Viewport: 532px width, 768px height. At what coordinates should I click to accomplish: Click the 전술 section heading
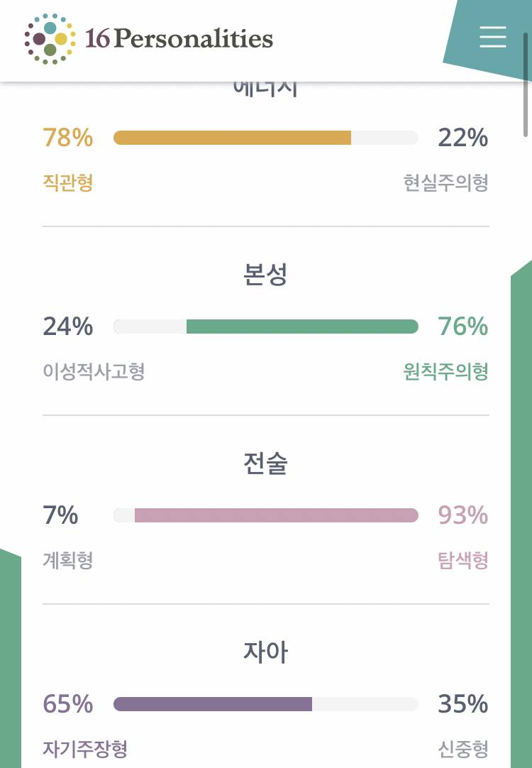click(266, 464)
